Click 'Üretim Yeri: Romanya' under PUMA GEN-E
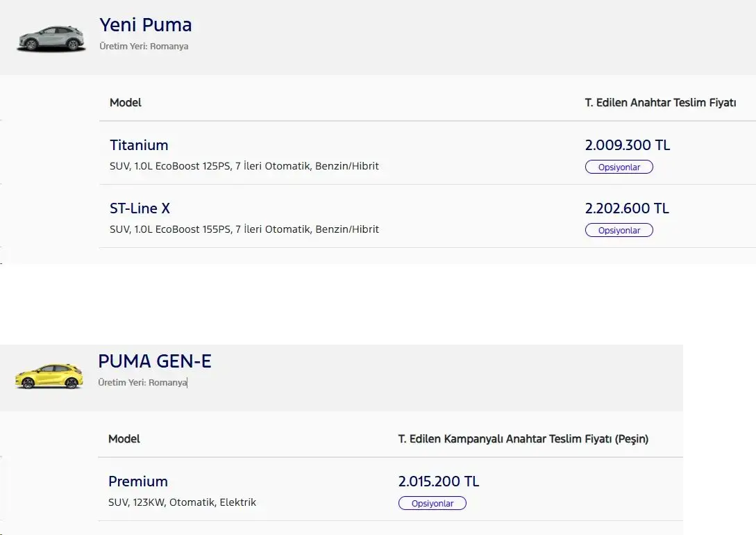The image size is (756, 535). [143, 383]
